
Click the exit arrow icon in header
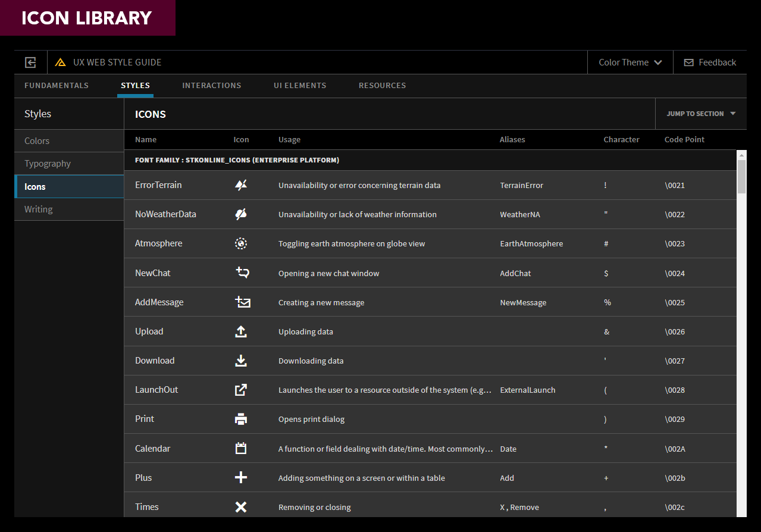[x=31, y=62]
